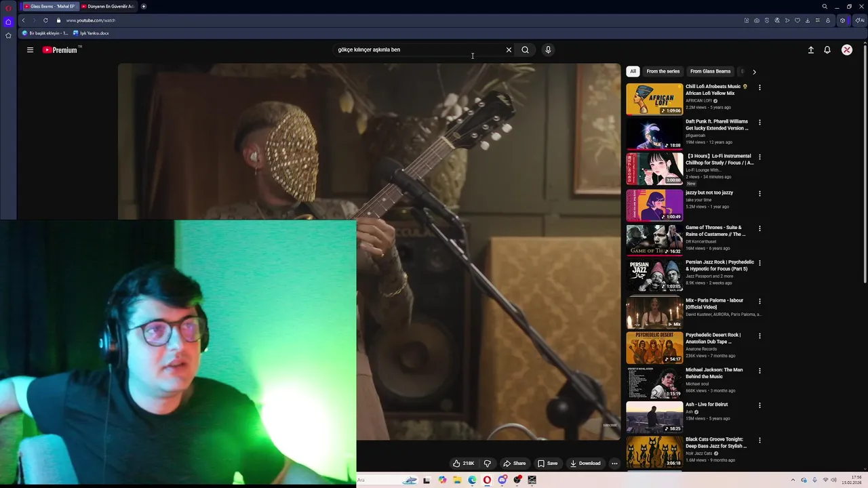Image resolution: width=868 pixels, height=488 pixels.
Task: Switch to the Dünyanın En Güvenilir tab
Action: pos(107,6)
